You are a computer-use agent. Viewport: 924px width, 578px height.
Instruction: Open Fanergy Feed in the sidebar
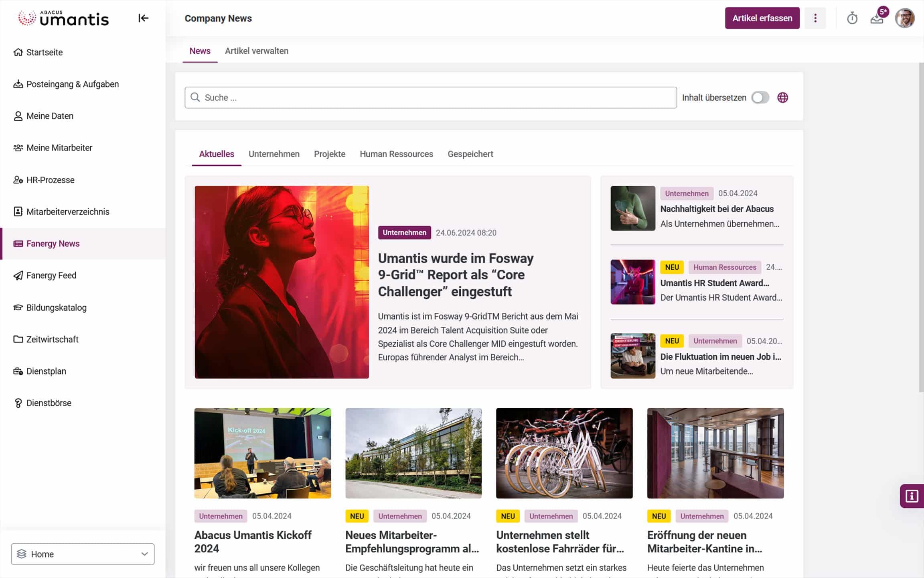coord(51,275)
